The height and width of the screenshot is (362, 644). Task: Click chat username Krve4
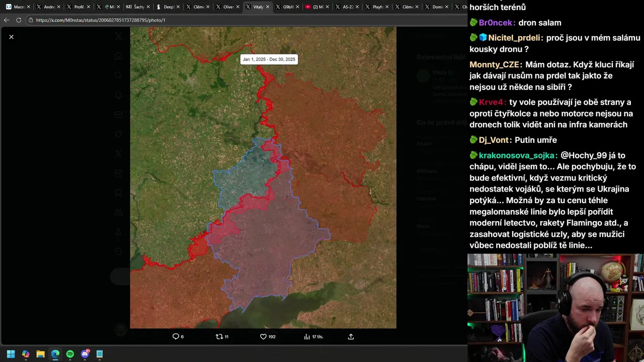[492, 102]
